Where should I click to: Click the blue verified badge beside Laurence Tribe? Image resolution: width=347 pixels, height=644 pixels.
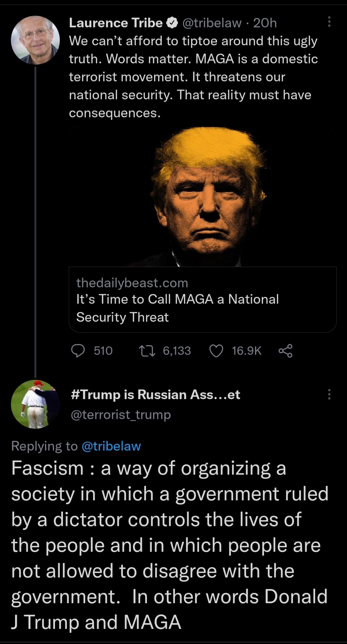point(172,23)
